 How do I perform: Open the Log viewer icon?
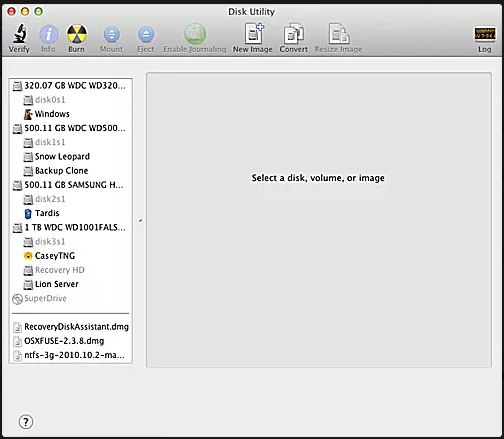pos(485,34)
